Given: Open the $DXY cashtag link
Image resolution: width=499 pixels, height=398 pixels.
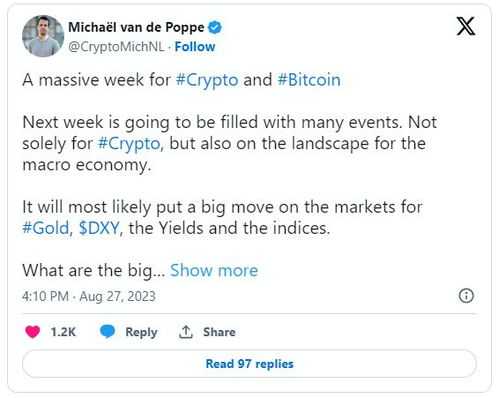Looking at the screenshot, I should coord(99,228).
